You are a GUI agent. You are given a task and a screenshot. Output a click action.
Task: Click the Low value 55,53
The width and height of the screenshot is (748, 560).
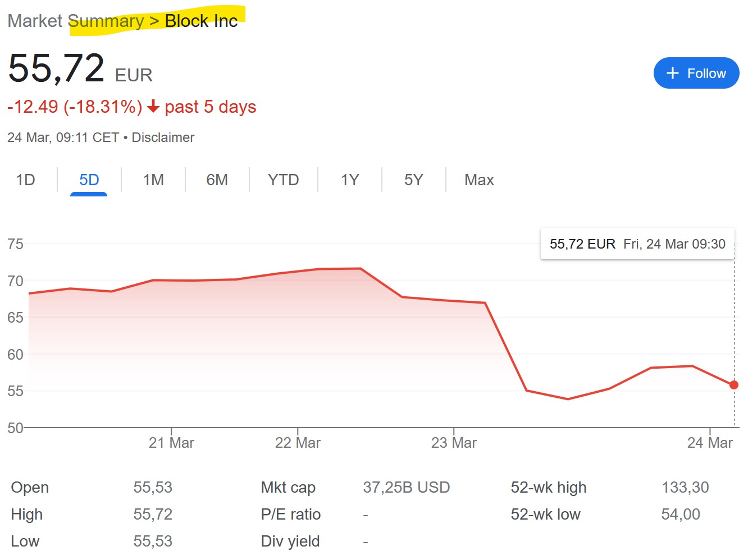click(153, 541)
